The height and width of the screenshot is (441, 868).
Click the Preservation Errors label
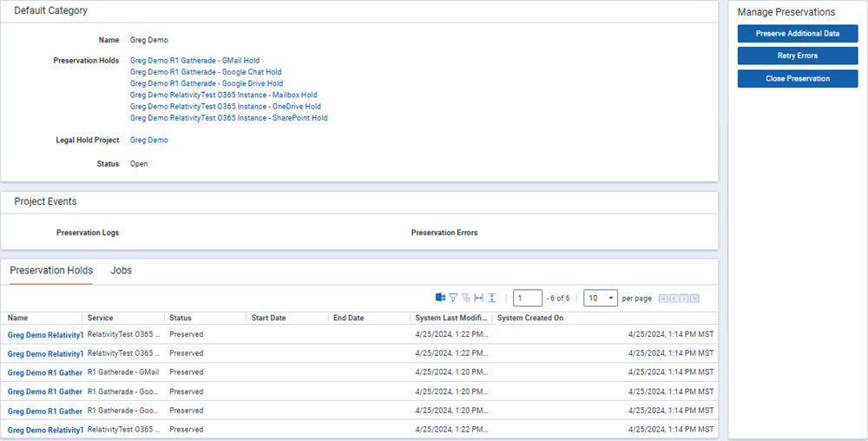(x=444, y=233)
